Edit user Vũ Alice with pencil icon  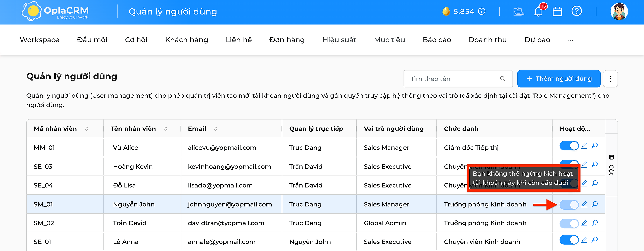(584, 146)
